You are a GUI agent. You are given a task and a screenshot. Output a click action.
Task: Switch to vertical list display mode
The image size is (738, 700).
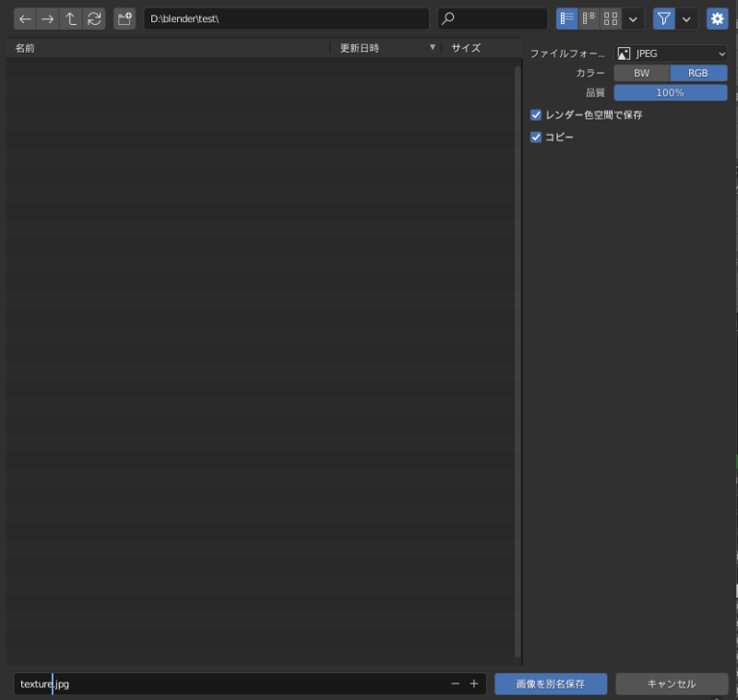(566, 18)
